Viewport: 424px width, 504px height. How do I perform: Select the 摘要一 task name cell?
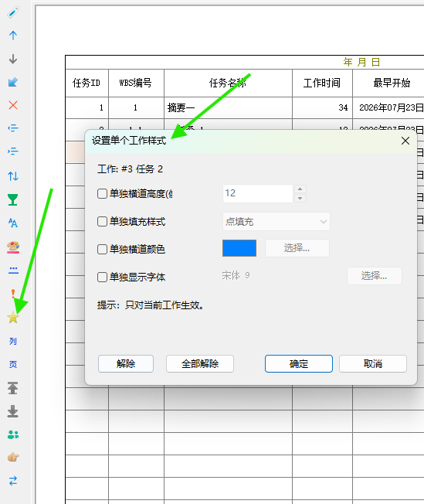228,107
